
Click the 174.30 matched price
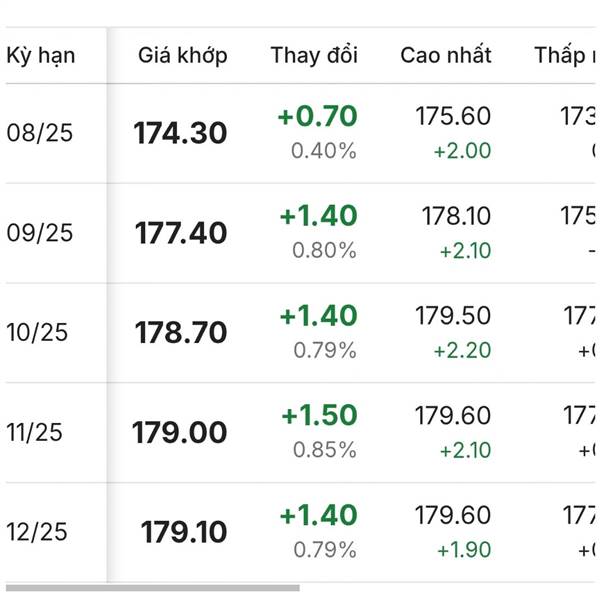coord(180,133)
